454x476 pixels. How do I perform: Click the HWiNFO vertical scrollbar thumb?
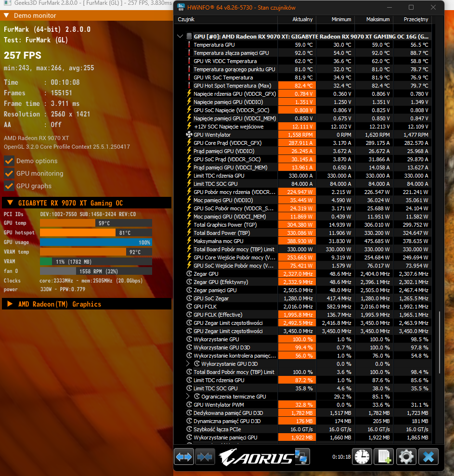click(x=440, y=342)
